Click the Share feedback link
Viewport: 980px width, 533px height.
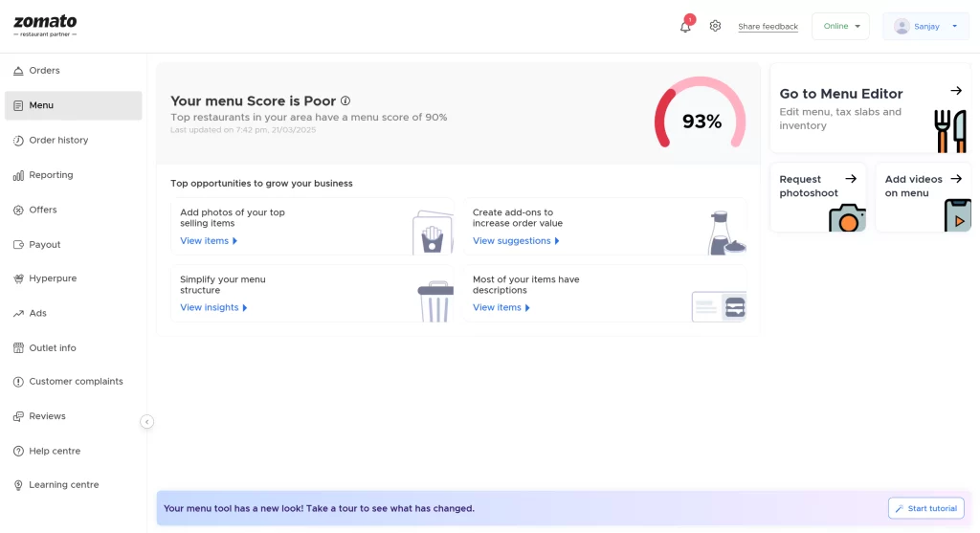pyautogui.click(x=768, y=27)
